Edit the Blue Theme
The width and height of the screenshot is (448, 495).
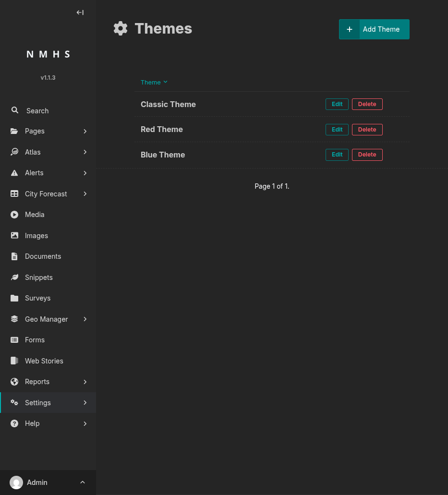pos(337,155)
